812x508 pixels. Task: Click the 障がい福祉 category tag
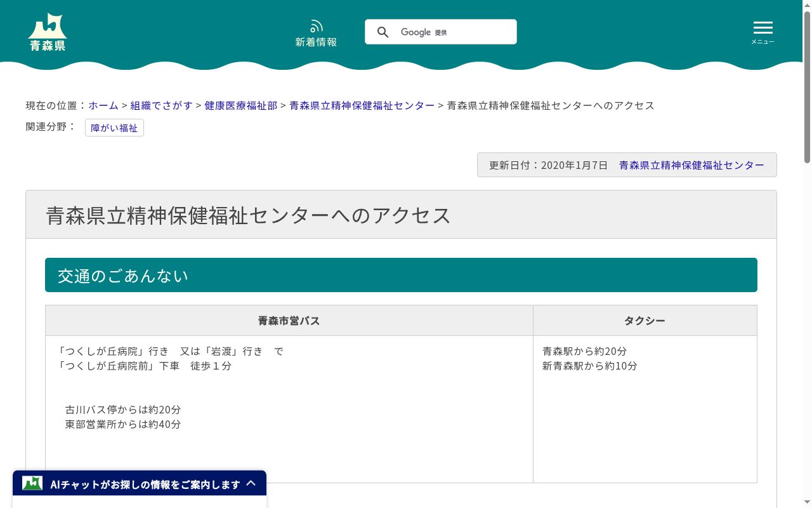pyautogui.click(x=114, y=128)
